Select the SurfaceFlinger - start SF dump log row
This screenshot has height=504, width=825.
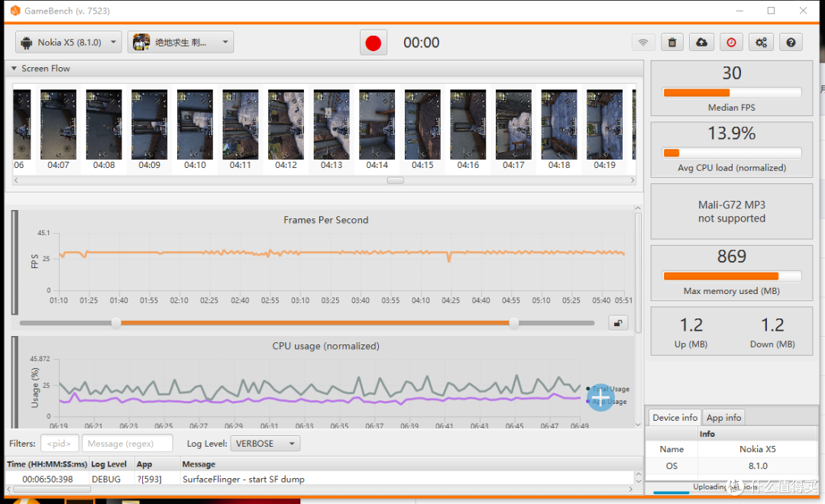320,480
